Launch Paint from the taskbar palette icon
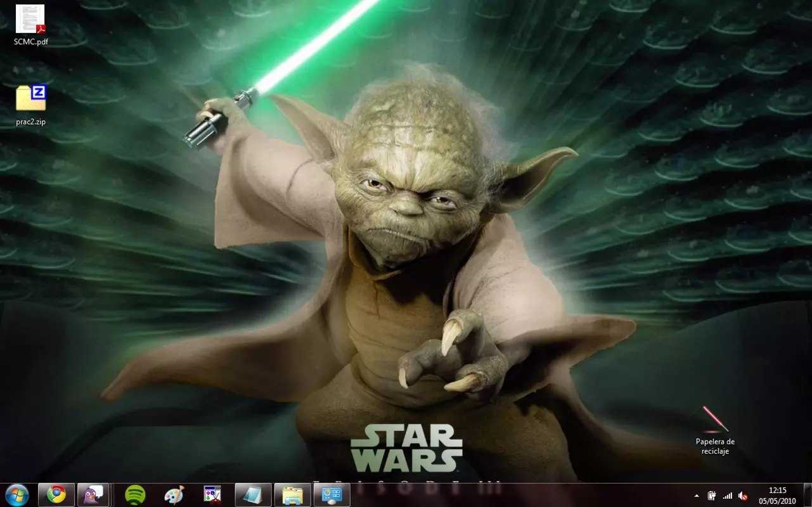Screen dimensions: 812x507 coord(174,494)
